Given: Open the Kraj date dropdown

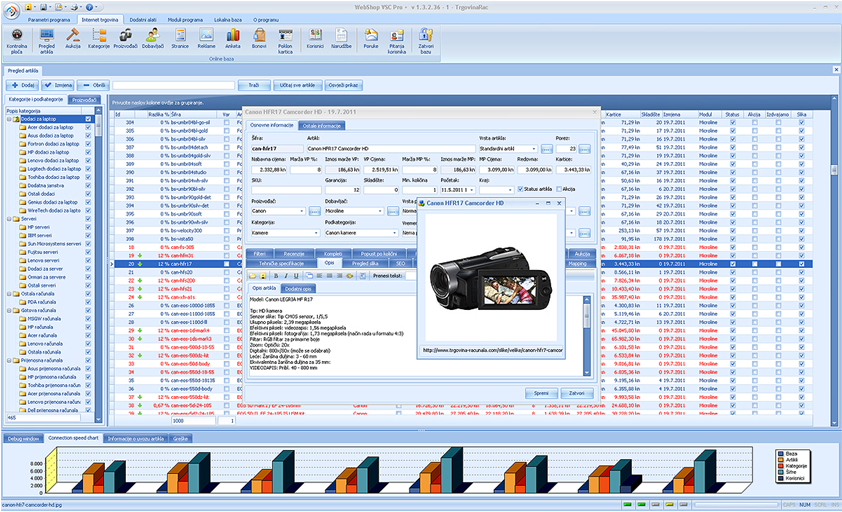Looking at the screenshot, I should coord(511,190).
